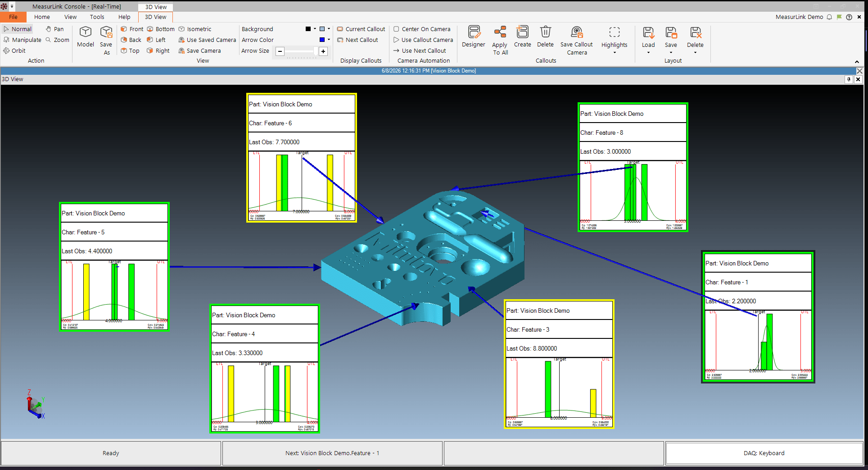This screenshot has width=868, height=470.
Task: Select the Normal action mode
Action: click(18, 29)
